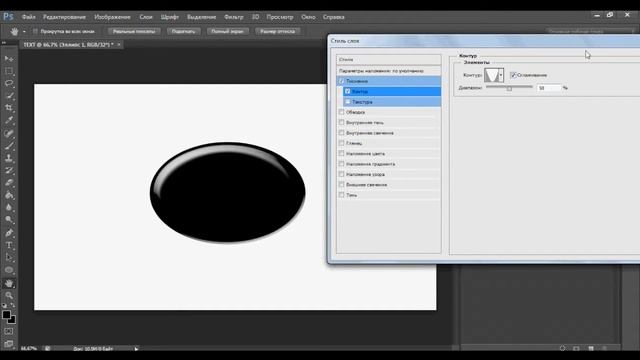
Task: Enable the Внешнее свечение checkbox
Action: tap(342, 184)
